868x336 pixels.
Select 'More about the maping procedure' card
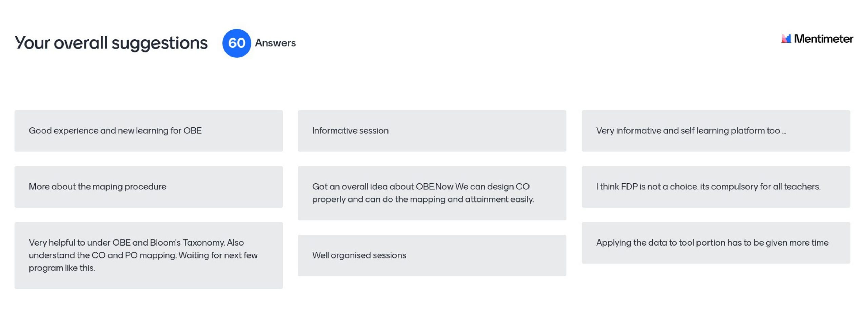click(x=149, y=187)
